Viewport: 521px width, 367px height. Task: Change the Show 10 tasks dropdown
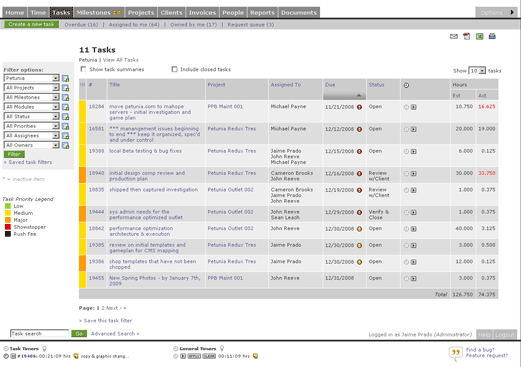click(477, 71)
